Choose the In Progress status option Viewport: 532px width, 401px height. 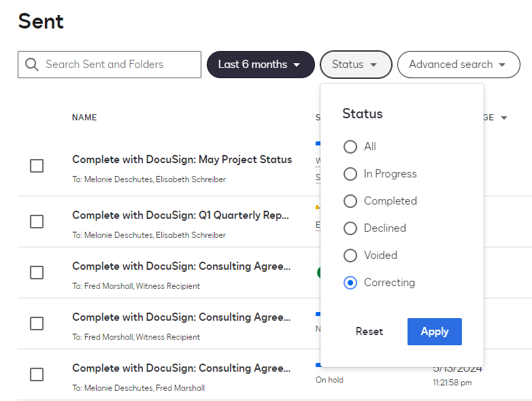click(x=350, y=174)
